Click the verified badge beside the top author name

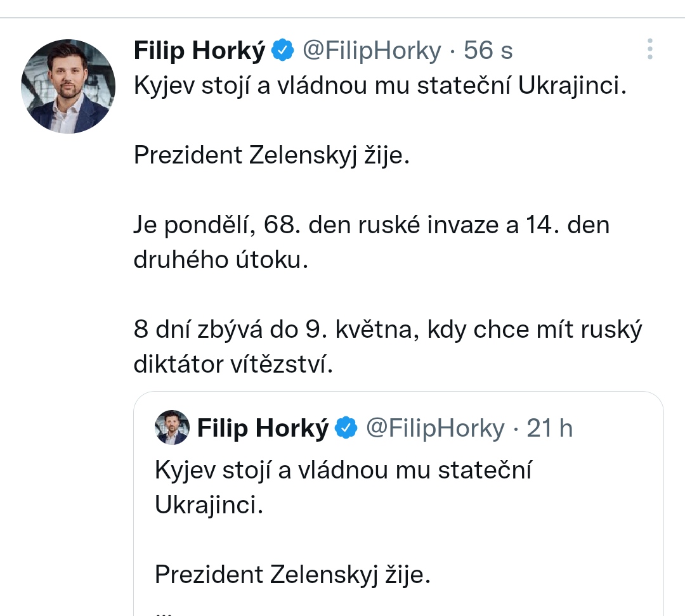point(282,51)
